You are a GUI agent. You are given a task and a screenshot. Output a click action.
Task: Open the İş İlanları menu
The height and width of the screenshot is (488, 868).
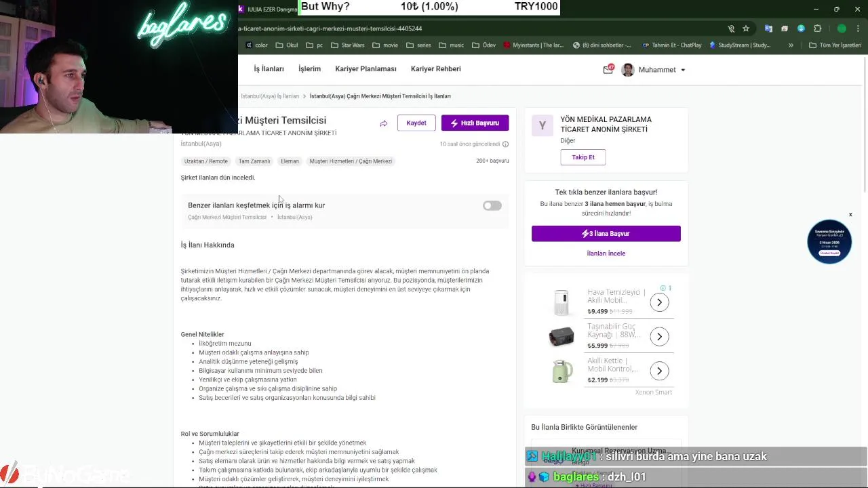pyautogui.click(x=269, y=69)
